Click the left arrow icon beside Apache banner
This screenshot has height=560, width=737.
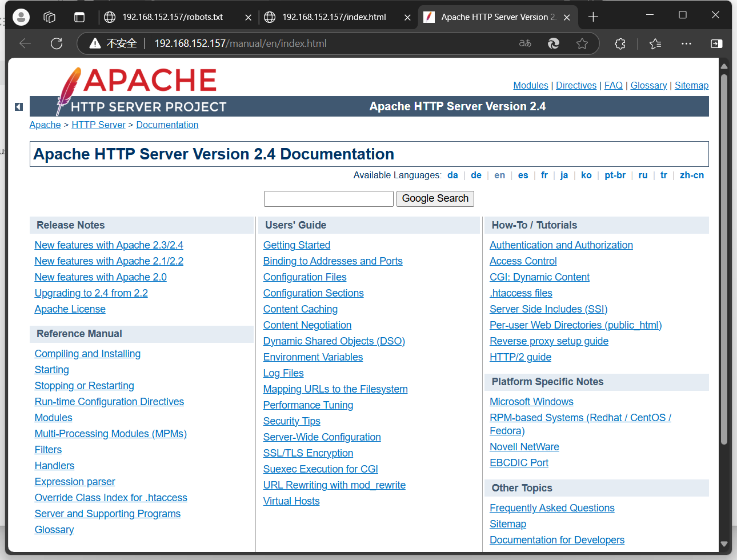pos(19,107)
